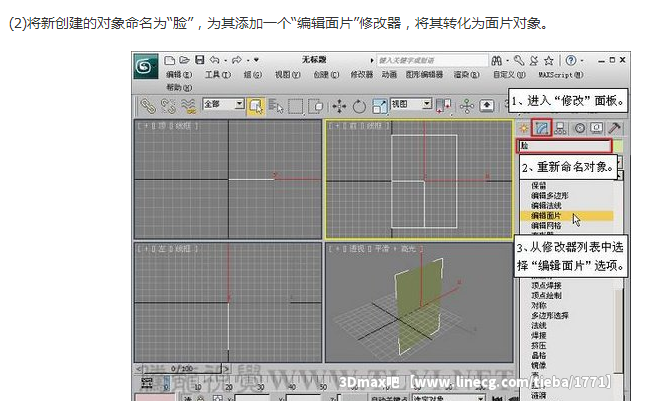Switch to the Create panel sun icon
Screen dimensions: 651x401
(x=524, y=128)
